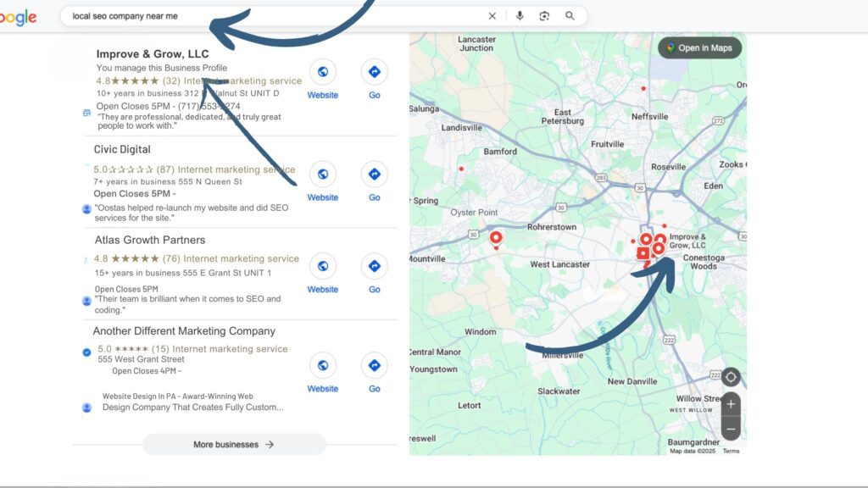Open Google Lens image search icon
The height and width of the screenshot is (488, 868).
point(544,16)
